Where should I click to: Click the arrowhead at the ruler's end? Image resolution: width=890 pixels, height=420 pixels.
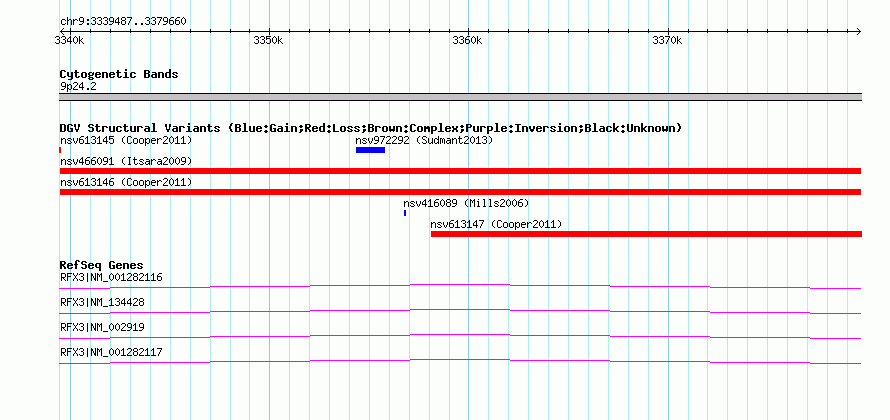point(858,31)
